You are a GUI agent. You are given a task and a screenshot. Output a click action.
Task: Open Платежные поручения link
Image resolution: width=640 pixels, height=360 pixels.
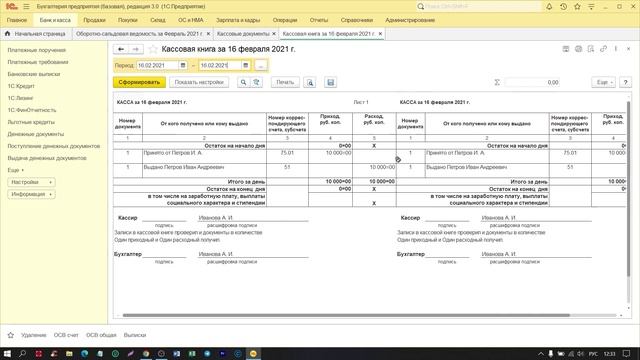click(x=36, y=50)
